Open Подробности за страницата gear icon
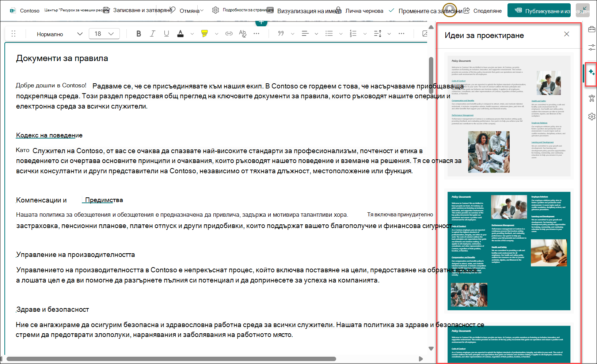The width and height of the screenshot is (597, 364). coord(216,10)
